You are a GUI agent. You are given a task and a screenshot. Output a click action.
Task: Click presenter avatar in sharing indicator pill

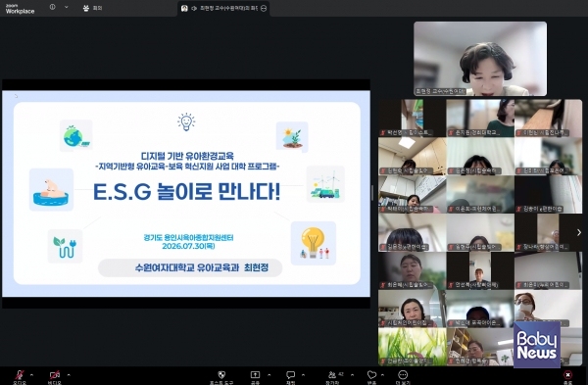click(x=184, y=8)
